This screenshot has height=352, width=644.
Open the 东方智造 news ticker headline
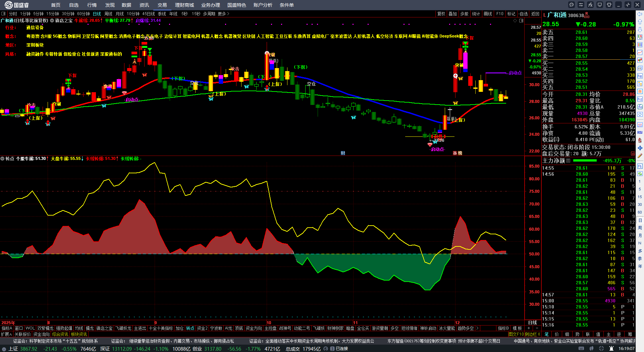444,341
